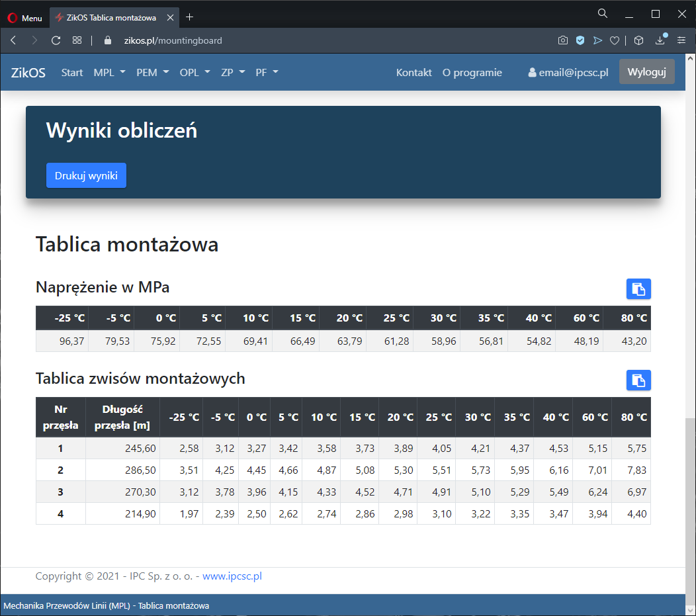The width and height of the screenshot is (696, 616).
Task: Open the browser snapshot camera icon
Action: tap(562, 40)
